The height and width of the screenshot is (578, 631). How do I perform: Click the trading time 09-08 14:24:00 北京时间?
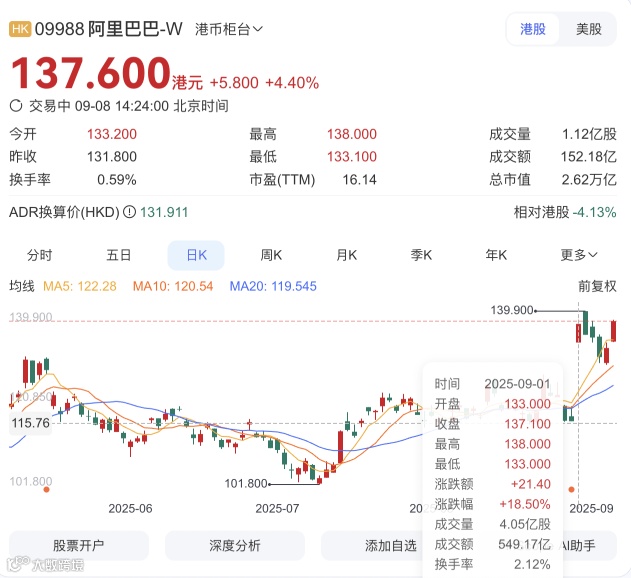click(152, 106)
